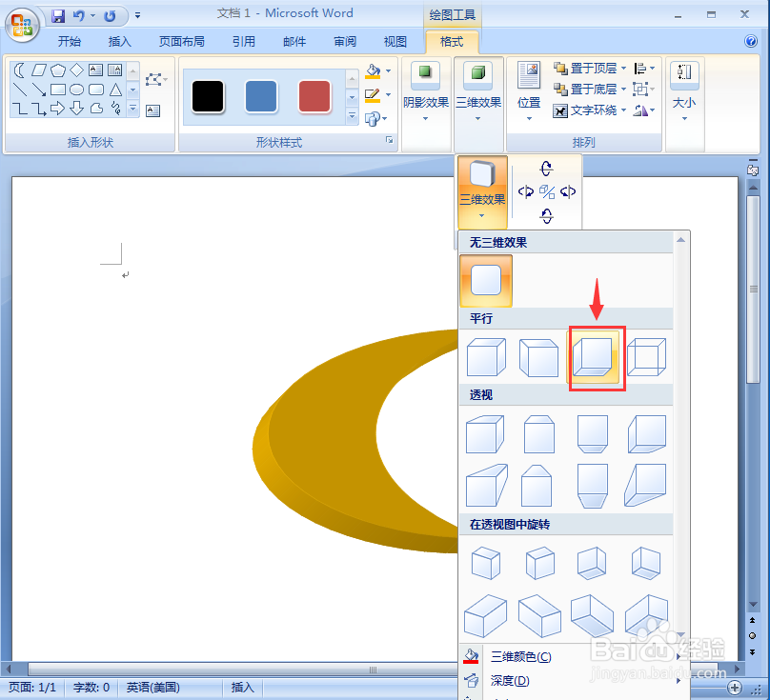770x700 pixels.
Task: Click scroll-up arrow of 3-D effects gallery
Action: coord(680,240)
